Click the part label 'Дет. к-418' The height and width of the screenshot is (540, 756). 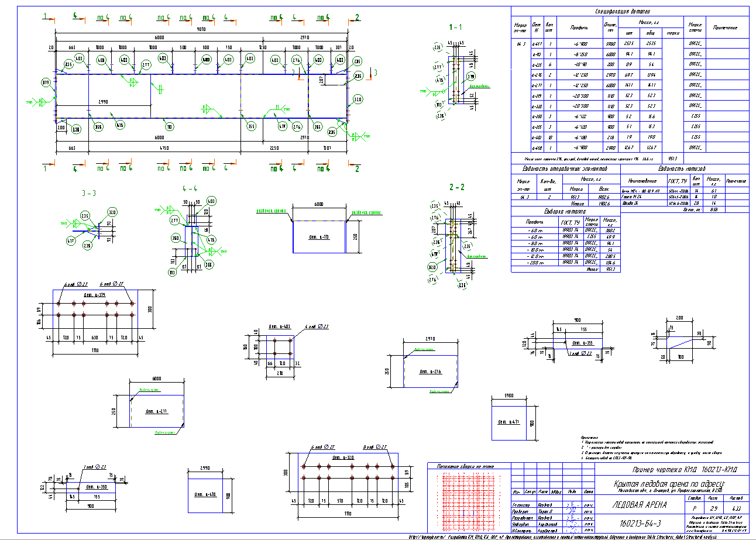pyautogui.click(x=205, y=494)
